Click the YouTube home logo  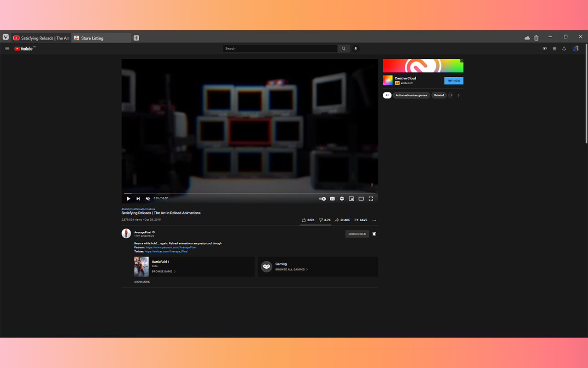click(x=24, y=48)
